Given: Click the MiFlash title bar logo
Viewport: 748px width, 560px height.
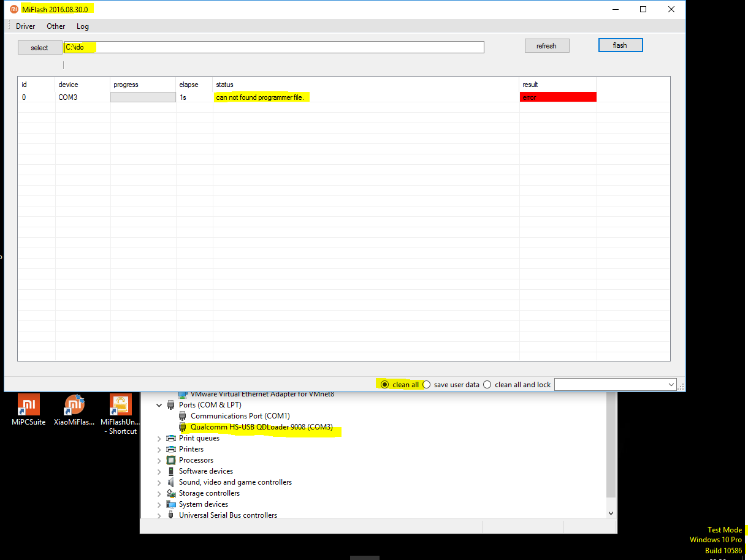Looking at the screenshot, I should click(14, 9).
